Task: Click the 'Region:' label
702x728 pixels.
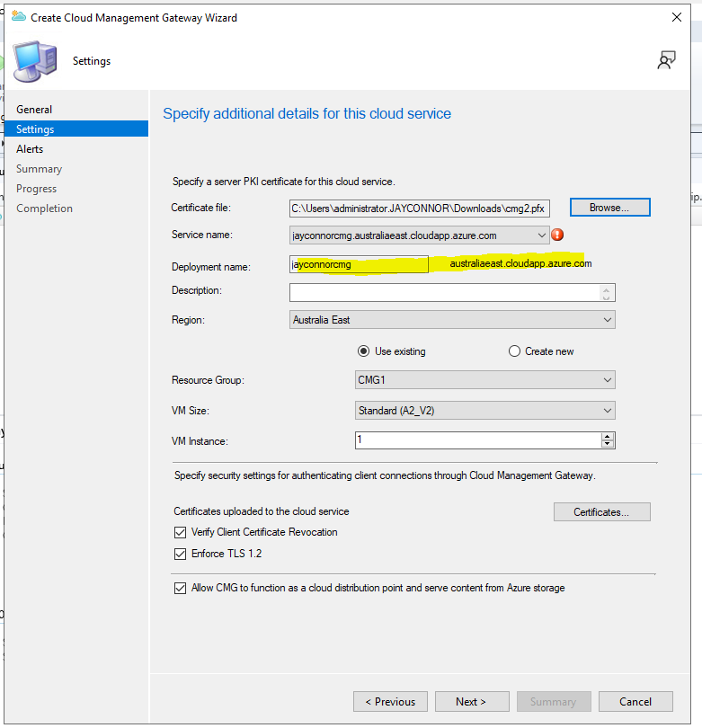Action: [188, 320]
